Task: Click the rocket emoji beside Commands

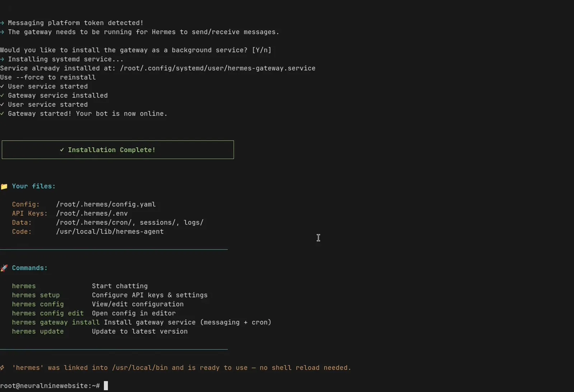Action: click(x=4, y=268)
